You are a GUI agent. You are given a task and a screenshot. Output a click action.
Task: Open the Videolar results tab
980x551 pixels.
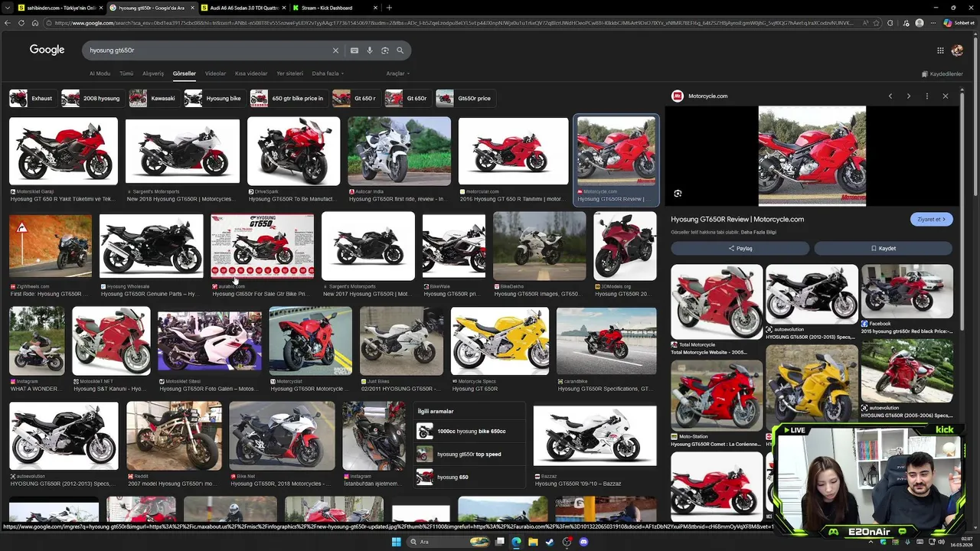click(215, 73)
